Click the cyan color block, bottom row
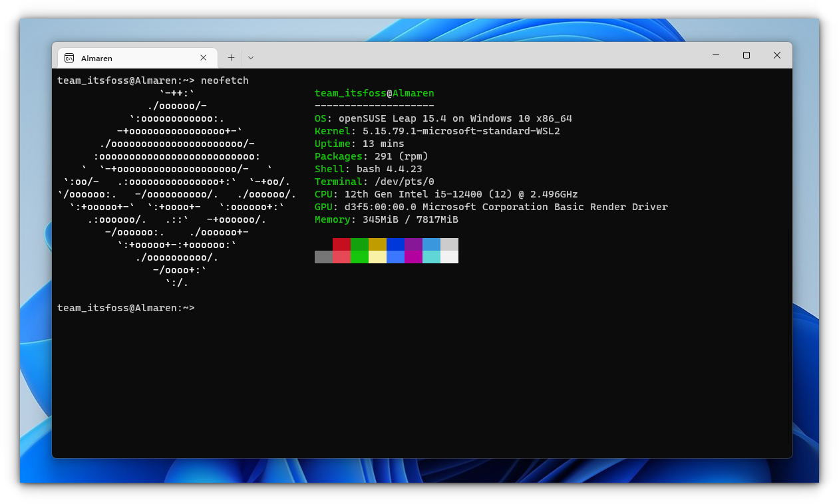This screenshot has height=504, width=839. coord(431,257)
